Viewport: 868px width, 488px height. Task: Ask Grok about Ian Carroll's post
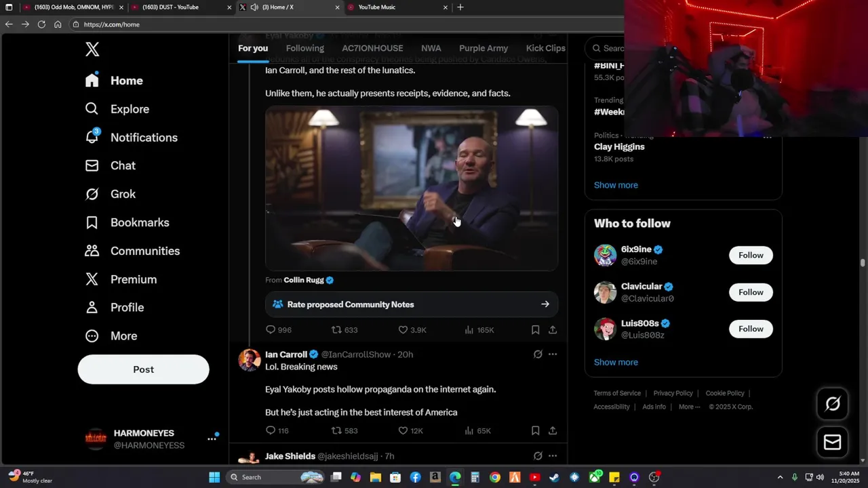[x=538, y=354]
